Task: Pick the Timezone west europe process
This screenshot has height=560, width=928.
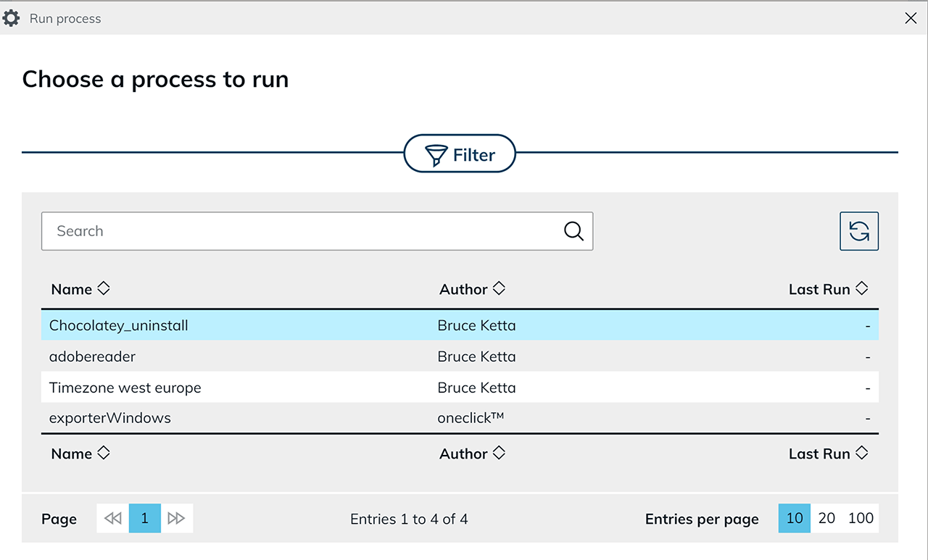Action: (x=125, y=388)
